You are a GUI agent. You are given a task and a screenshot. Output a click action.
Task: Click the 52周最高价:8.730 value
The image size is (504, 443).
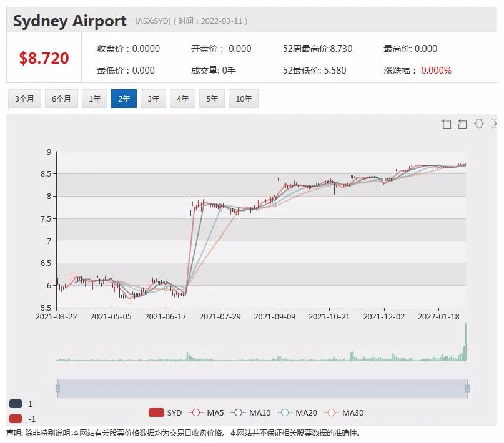pos(317,49)
